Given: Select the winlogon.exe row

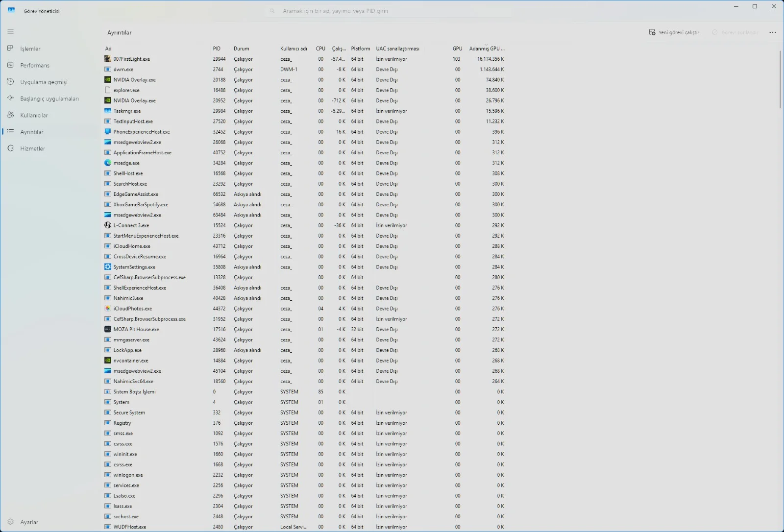Looking at the screenshot, I should pos(305,475).
